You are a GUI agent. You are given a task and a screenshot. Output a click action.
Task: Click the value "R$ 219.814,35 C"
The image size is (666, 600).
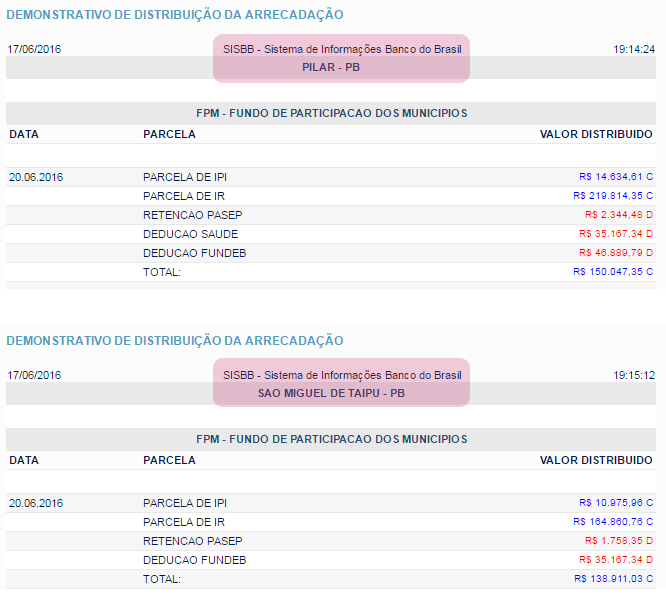click(x=613, y=196)
